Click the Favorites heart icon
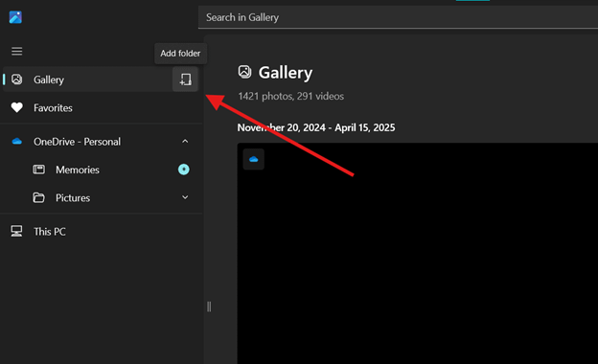 click(17, 108)
